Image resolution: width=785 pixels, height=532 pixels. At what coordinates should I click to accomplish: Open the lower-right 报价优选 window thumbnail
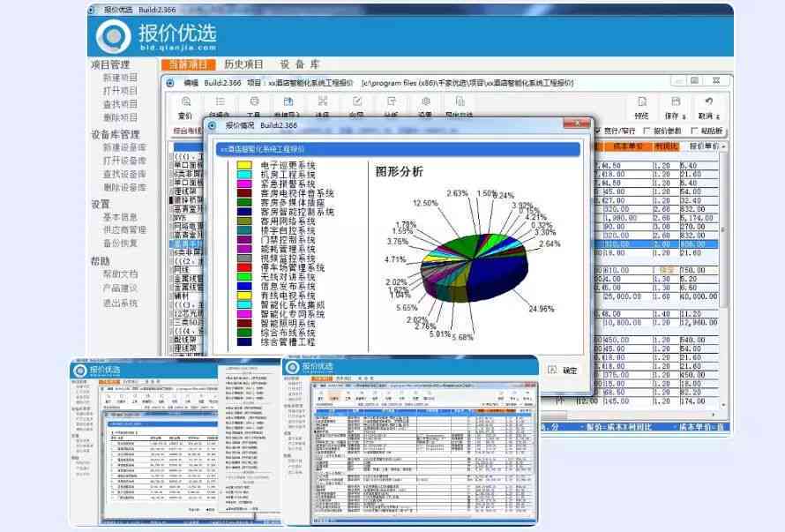410,441
